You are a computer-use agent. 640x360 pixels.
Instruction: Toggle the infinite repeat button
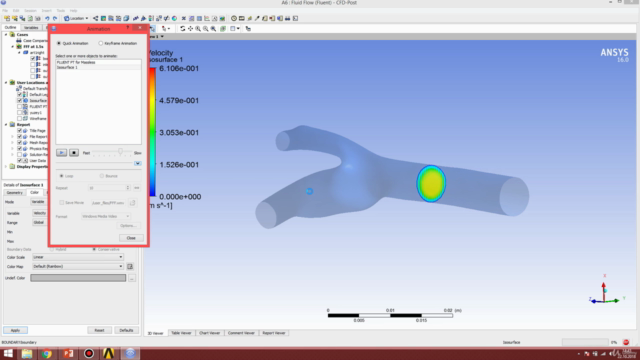[137, 188]
